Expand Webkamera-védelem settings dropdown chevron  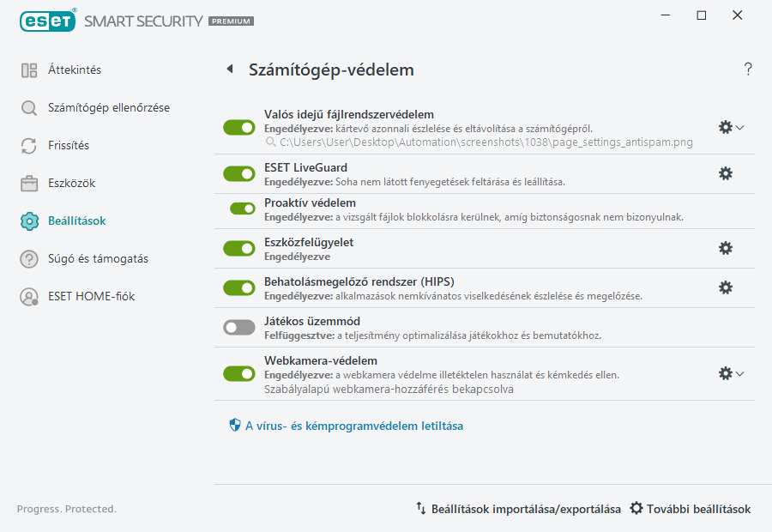pos(738,372)
